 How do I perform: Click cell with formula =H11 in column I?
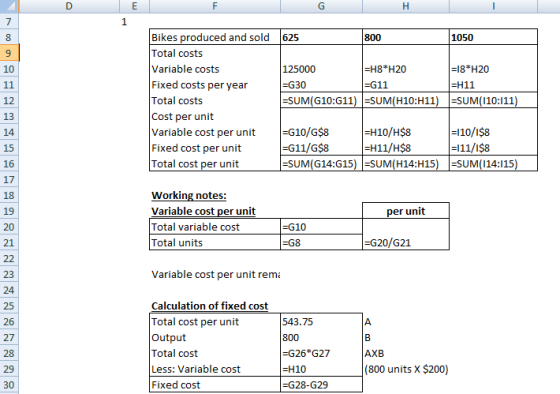[x=493, y=85]
